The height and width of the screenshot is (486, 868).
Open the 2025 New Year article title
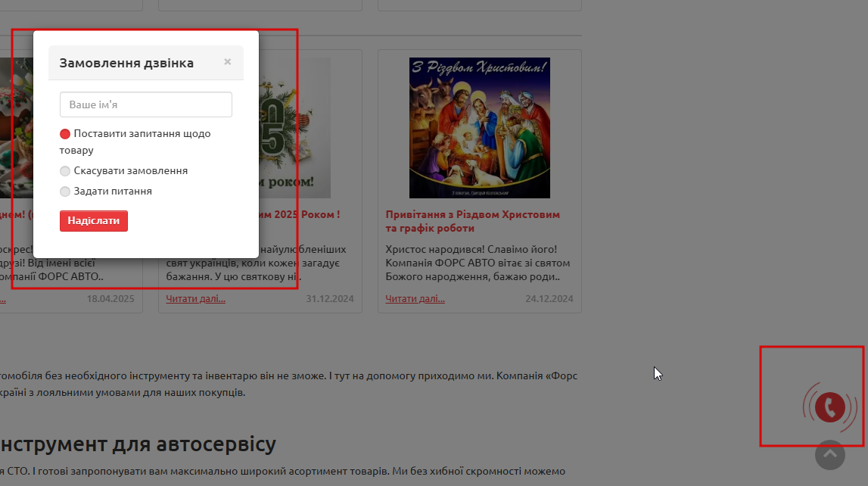tap(300, 215)
